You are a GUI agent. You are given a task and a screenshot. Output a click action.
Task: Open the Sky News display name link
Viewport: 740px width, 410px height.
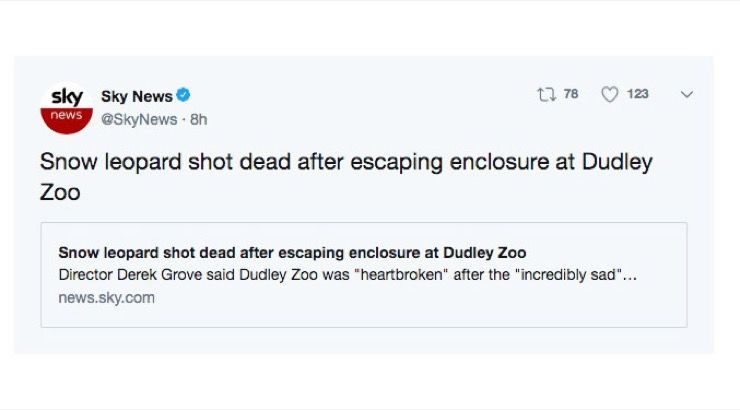136,96
